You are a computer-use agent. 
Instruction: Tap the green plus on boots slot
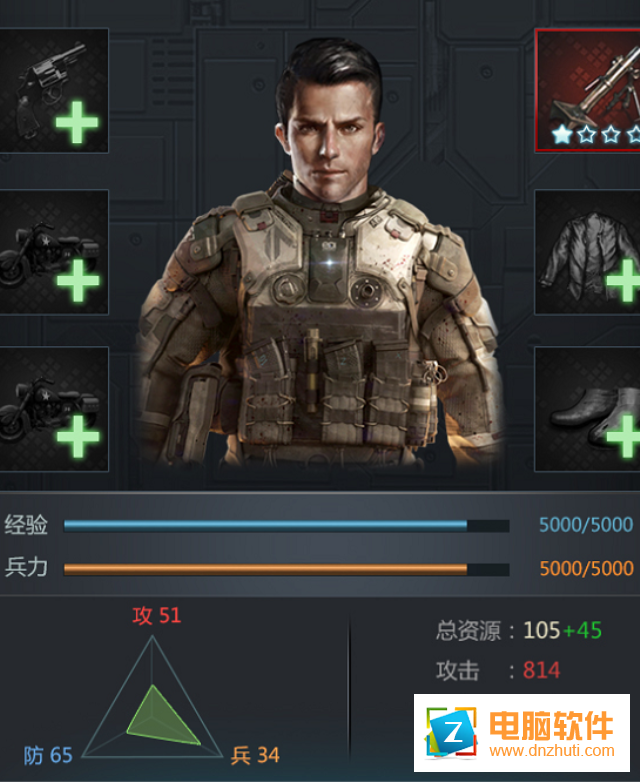(624, 437)
